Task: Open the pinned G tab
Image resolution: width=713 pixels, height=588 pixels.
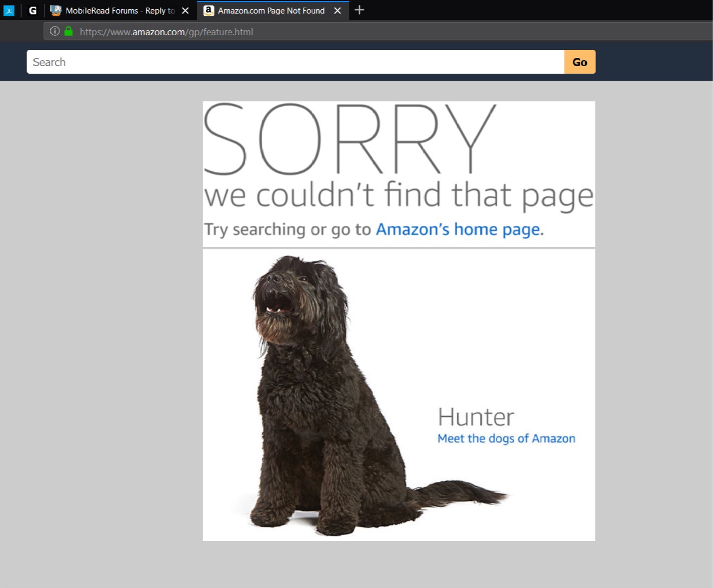Action: click(33, 10)
